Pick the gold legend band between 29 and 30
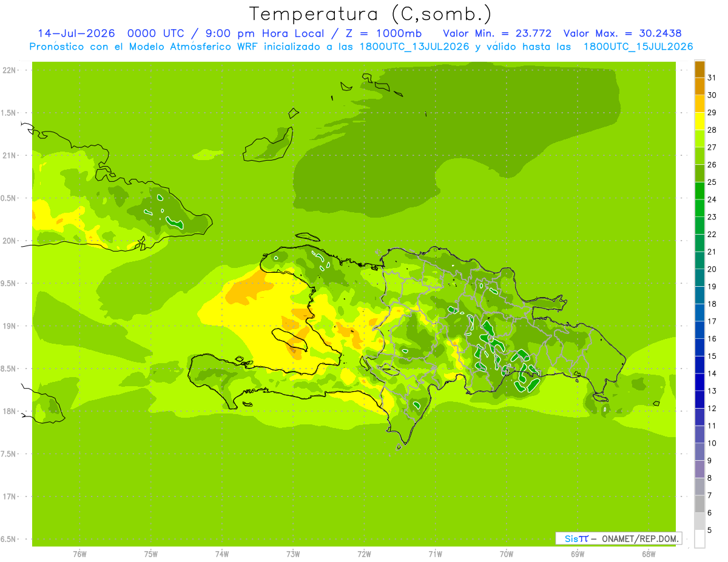The image size is (728, 562). [x=699, y=104]
